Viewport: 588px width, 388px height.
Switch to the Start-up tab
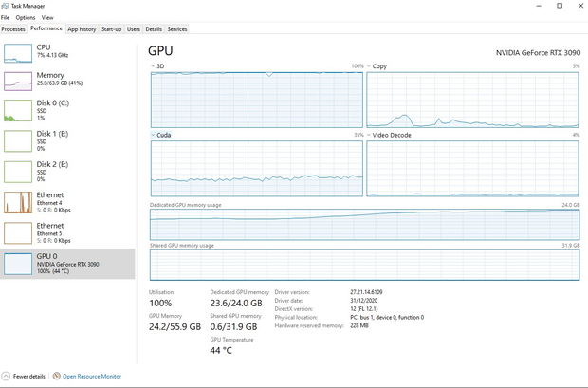111,28
